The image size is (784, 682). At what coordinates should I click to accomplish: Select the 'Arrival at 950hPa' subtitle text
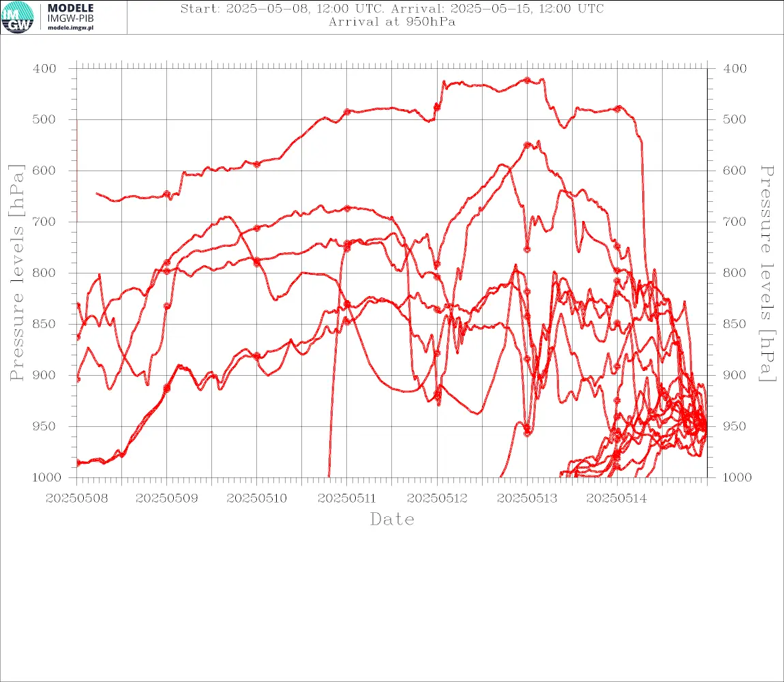pos(392,22)
